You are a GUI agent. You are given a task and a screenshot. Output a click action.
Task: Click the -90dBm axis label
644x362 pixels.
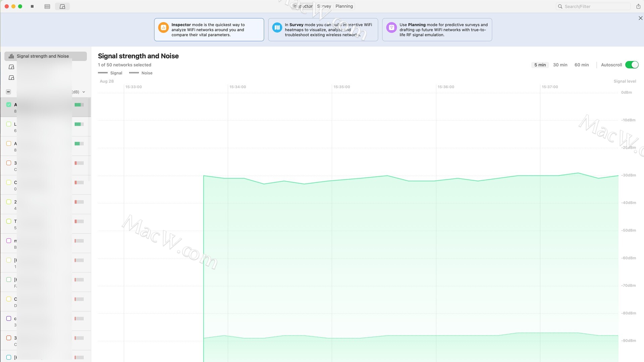click(628, 341)
